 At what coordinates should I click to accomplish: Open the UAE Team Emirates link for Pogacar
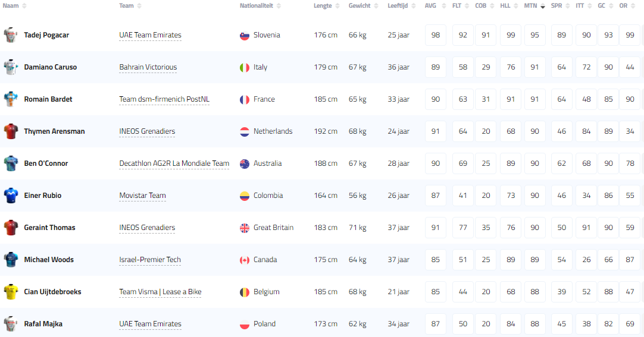150,35
